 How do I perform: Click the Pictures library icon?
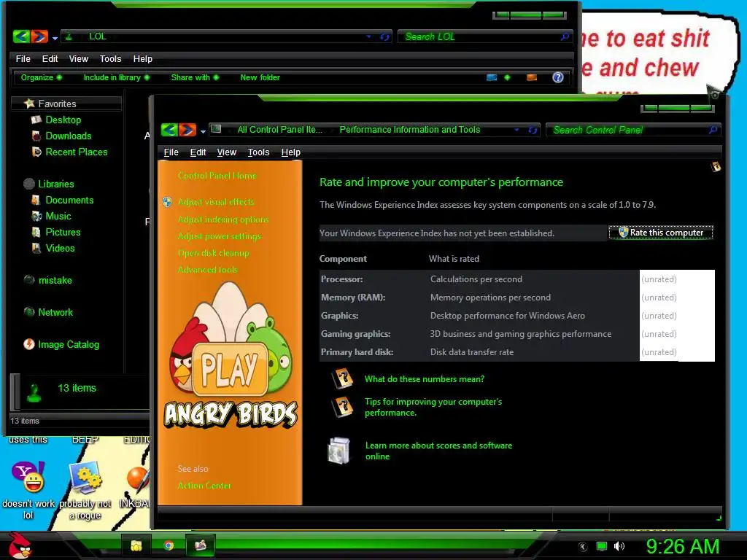[36, 233]
